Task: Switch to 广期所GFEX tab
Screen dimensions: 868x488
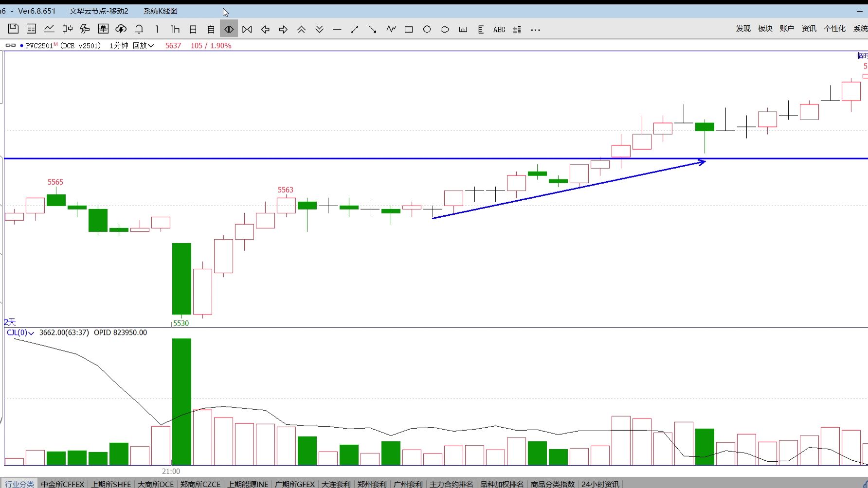Action: pos(295,484)
